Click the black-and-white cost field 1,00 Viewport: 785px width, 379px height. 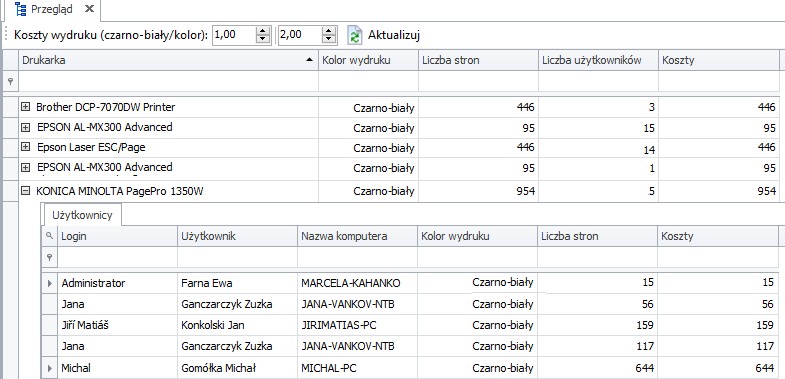(234, 35)
